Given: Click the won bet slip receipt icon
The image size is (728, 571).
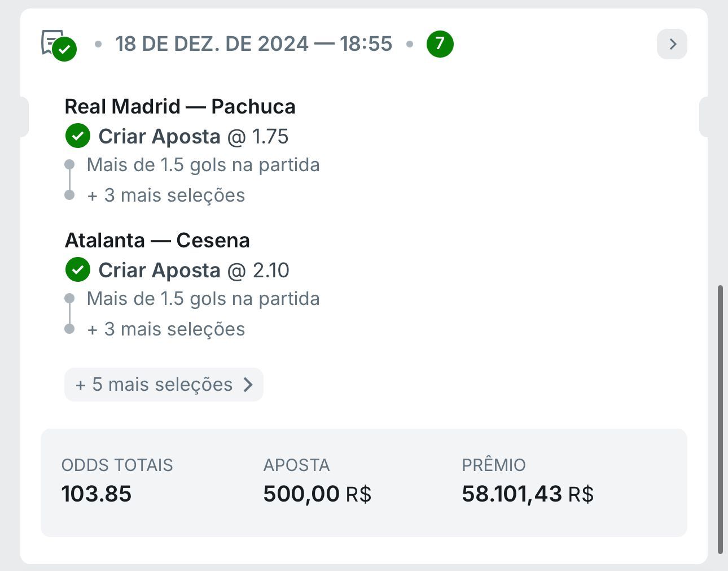Looking at the screenshot, I should (59, 45).
